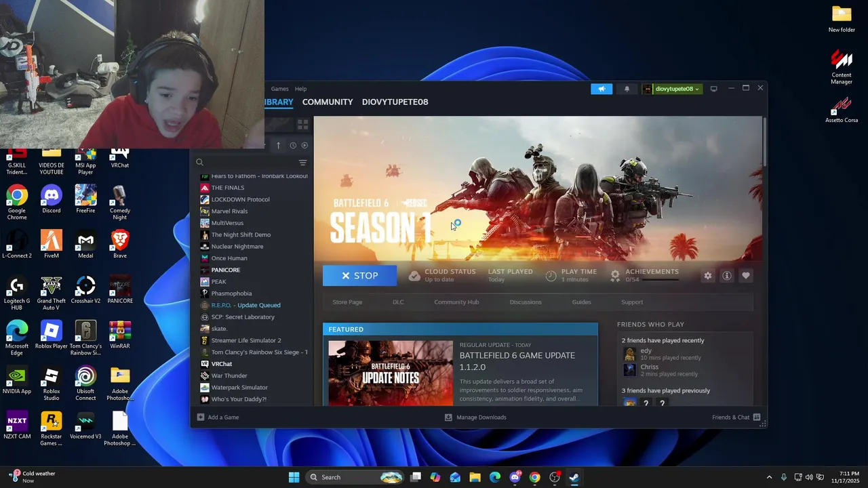Open the game info icon
This screenshot has height=488, width=868.
727,276
